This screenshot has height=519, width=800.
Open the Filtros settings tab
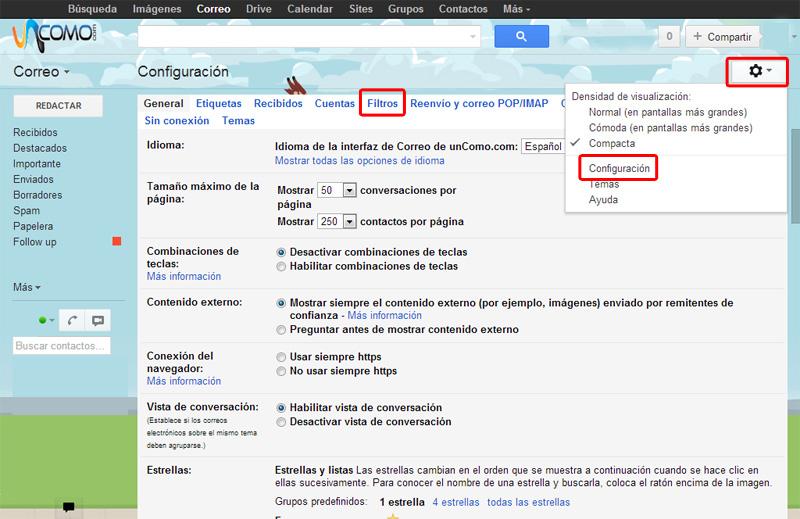[382, 103]
